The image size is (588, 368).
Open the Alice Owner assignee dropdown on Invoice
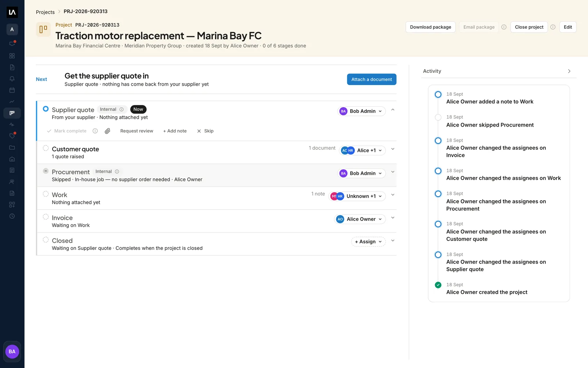(360, 219)
